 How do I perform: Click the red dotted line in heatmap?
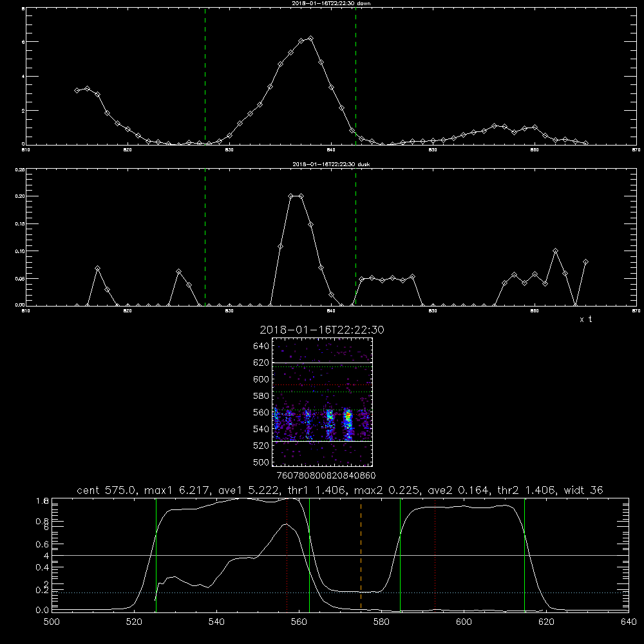[322, 385]
